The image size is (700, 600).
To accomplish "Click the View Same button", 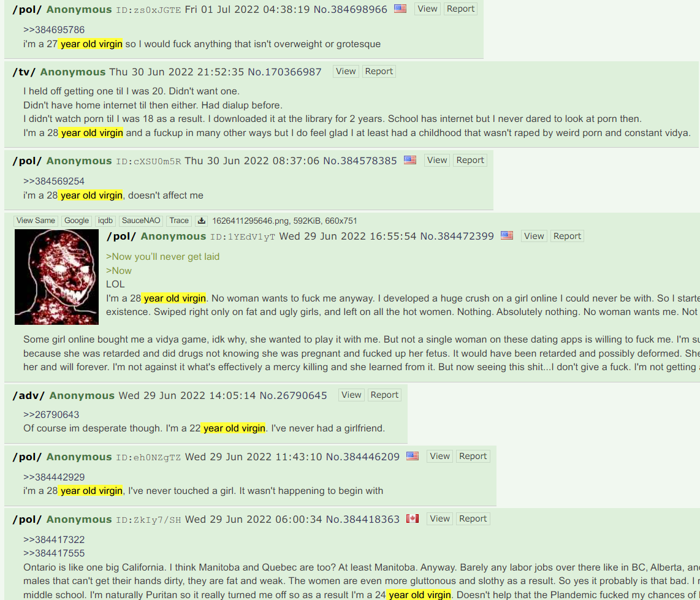I will point(36,221).
